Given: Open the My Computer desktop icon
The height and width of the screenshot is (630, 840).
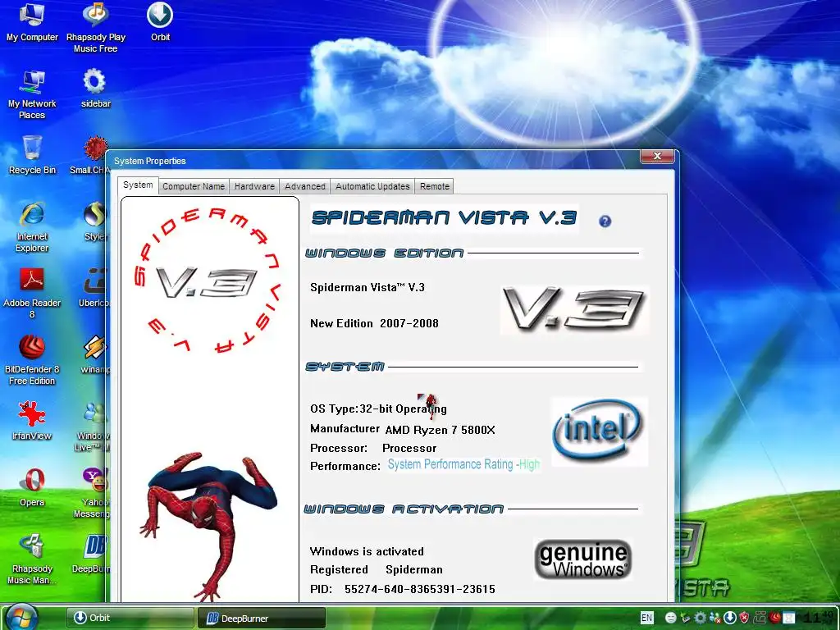Looking at the screenshot, I should (x=32, y=22).
